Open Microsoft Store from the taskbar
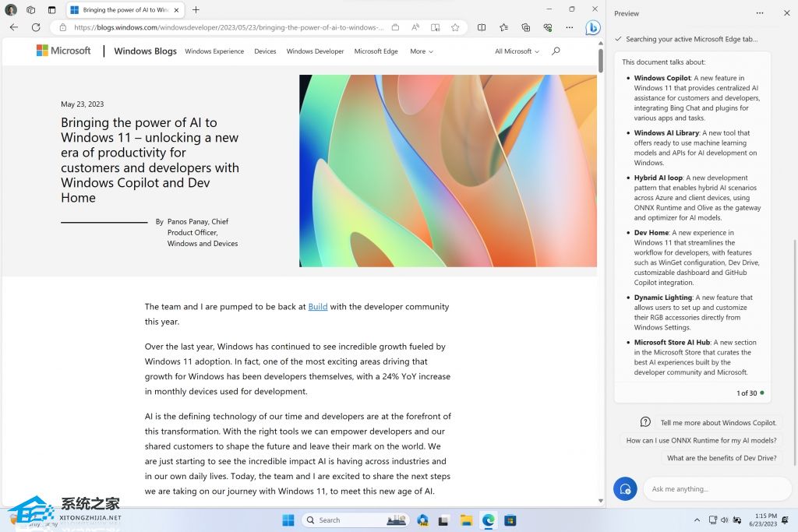The width and height of the screenshot is (798, 532). pos(510,520)
